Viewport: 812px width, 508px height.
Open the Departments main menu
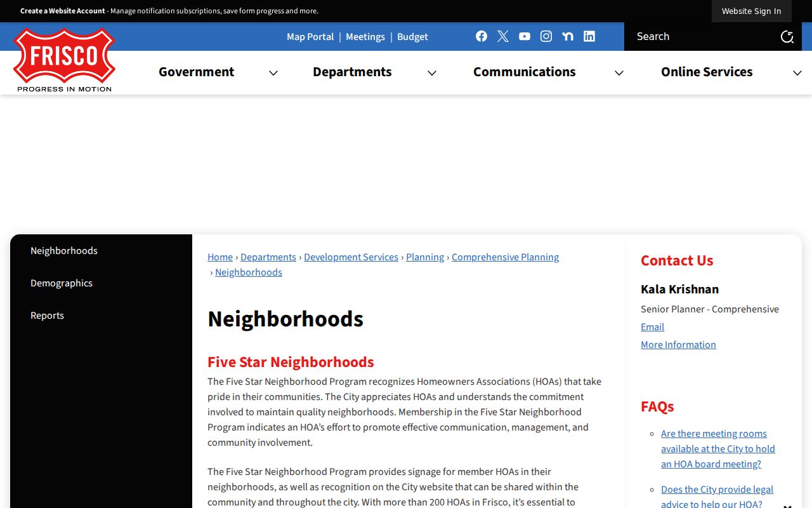pos(352,72)
